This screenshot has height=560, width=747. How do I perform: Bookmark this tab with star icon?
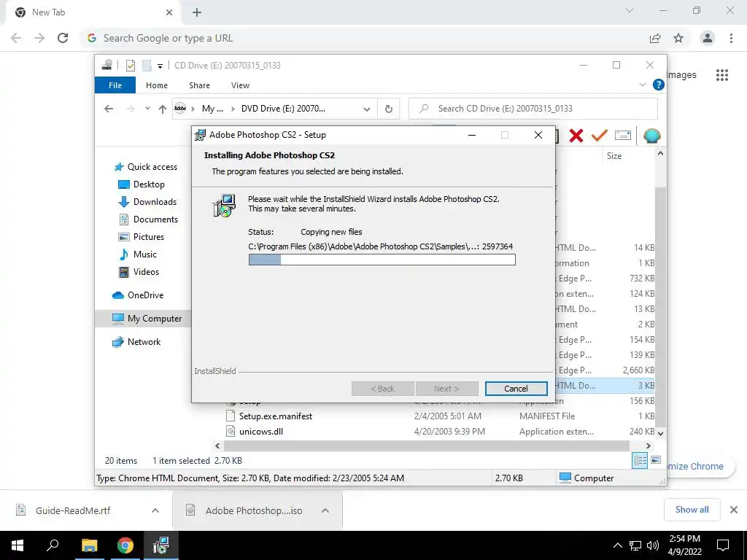point(678,38)
